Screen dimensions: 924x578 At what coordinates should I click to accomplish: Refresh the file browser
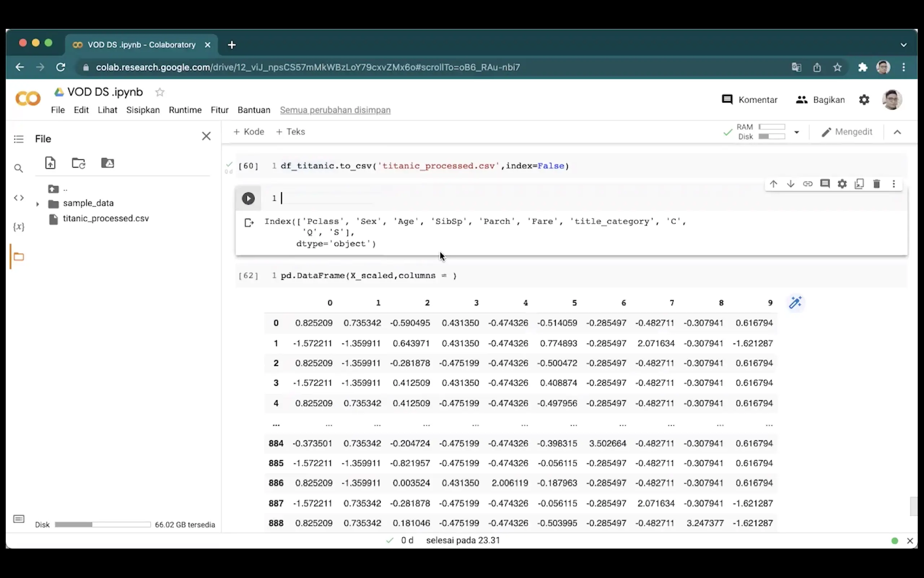[x=79, y=163]
